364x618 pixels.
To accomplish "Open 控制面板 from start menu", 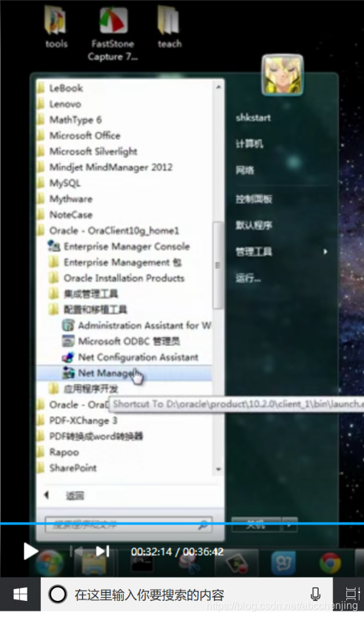I will (254, 199).
